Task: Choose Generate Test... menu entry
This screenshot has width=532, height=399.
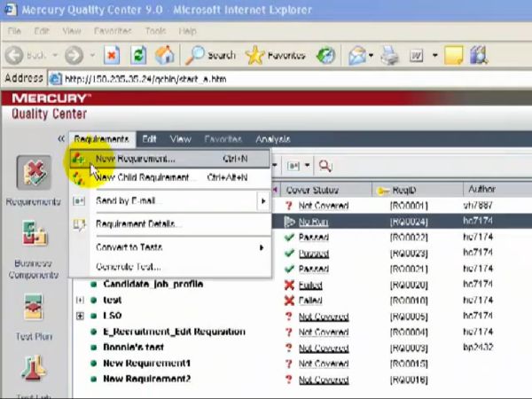Action: coord(169,267)
